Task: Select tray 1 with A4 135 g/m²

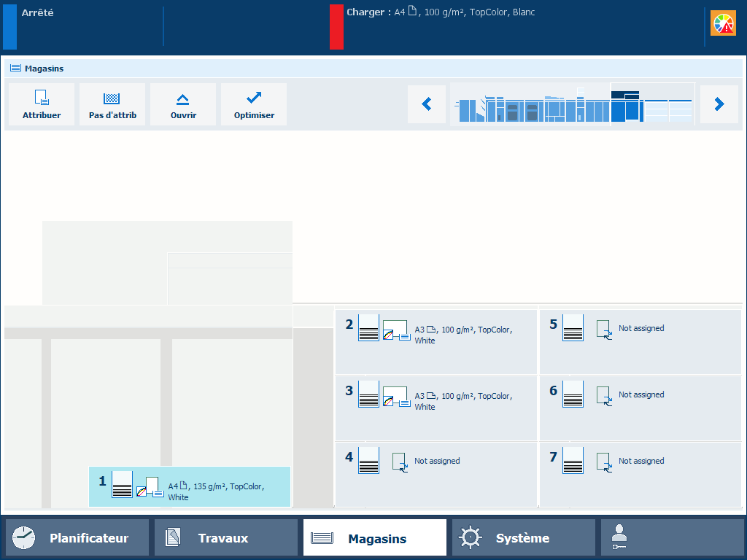Action: pyautogui.click(x=190, y=486)
